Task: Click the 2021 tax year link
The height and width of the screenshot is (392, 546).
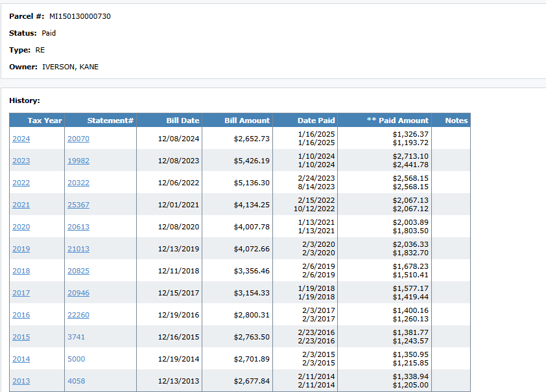Action: pos(21,205)
